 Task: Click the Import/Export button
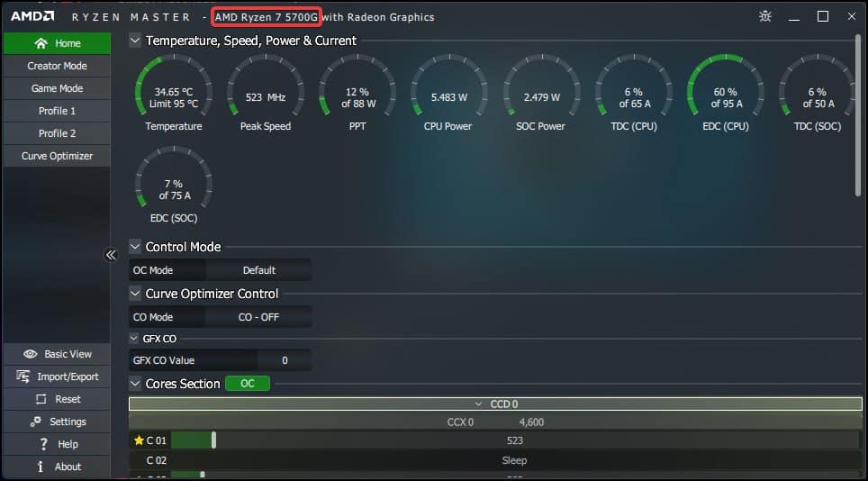[x=57, y=377]
